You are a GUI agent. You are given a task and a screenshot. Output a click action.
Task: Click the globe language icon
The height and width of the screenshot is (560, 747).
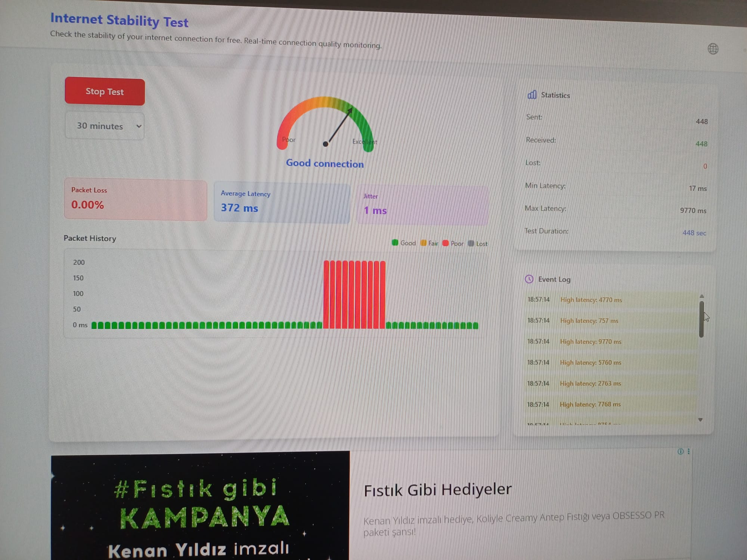point(713,49)
